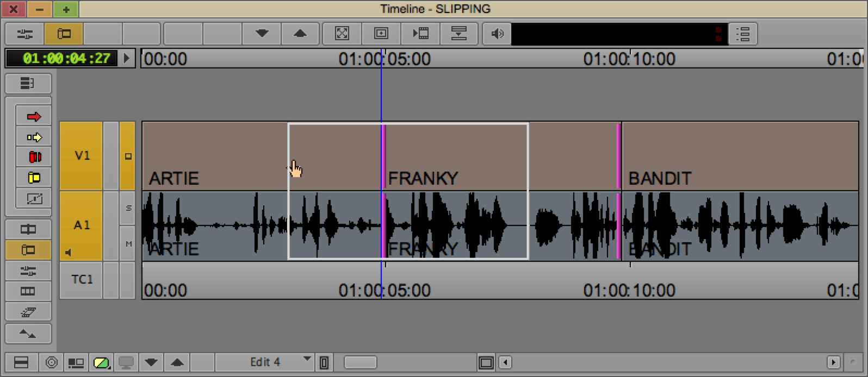Screen dimensions: 868x377
Task: Toggle the V1 video monitor icon
Action: point(127,156)
